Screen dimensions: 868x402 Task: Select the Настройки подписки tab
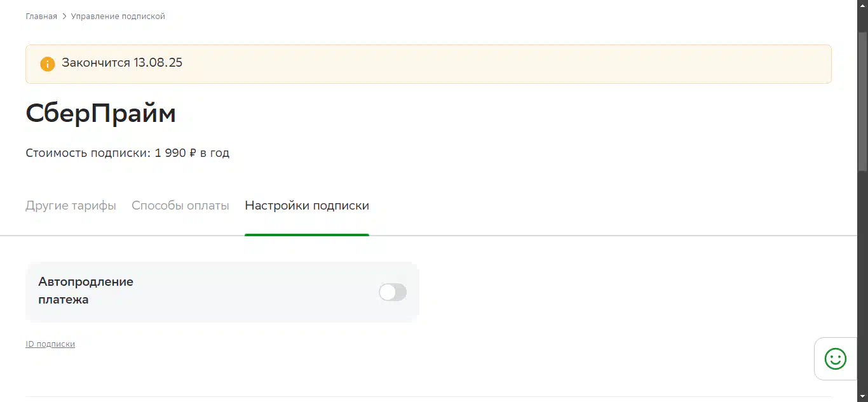point(307,206)
